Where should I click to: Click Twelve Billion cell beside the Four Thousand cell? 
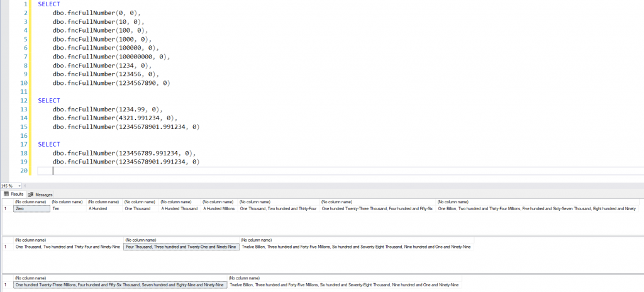click(357, 247)
